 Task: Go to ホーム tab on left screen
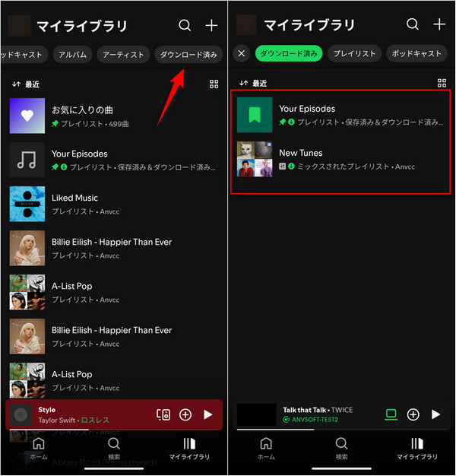pyautogui.click(x=39, y=449)
